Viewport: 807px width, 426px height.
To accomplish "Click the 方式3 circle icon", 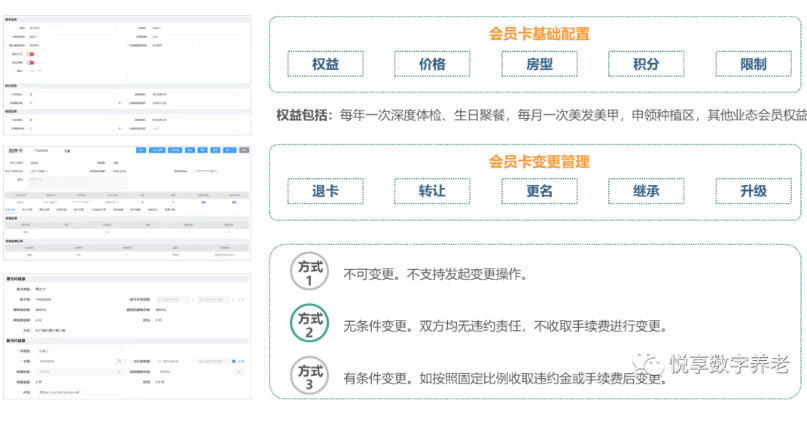I will click(x=309, y=376).
